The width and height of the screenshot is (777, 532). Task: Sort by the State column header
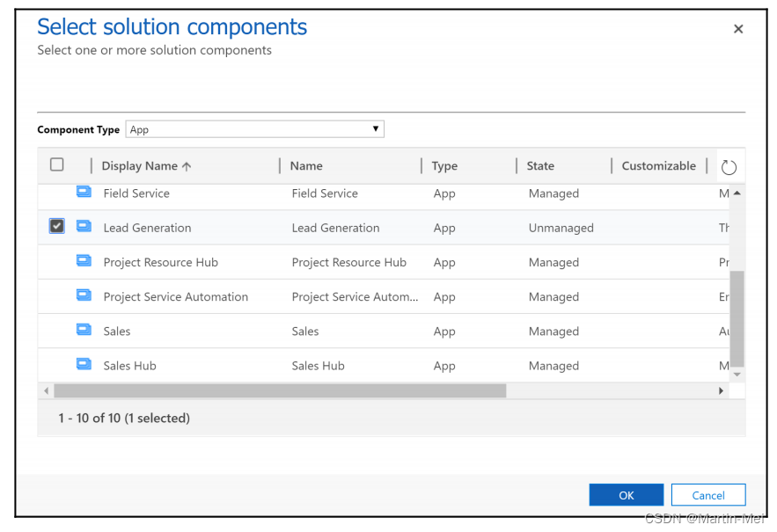(x=540, y=166)
